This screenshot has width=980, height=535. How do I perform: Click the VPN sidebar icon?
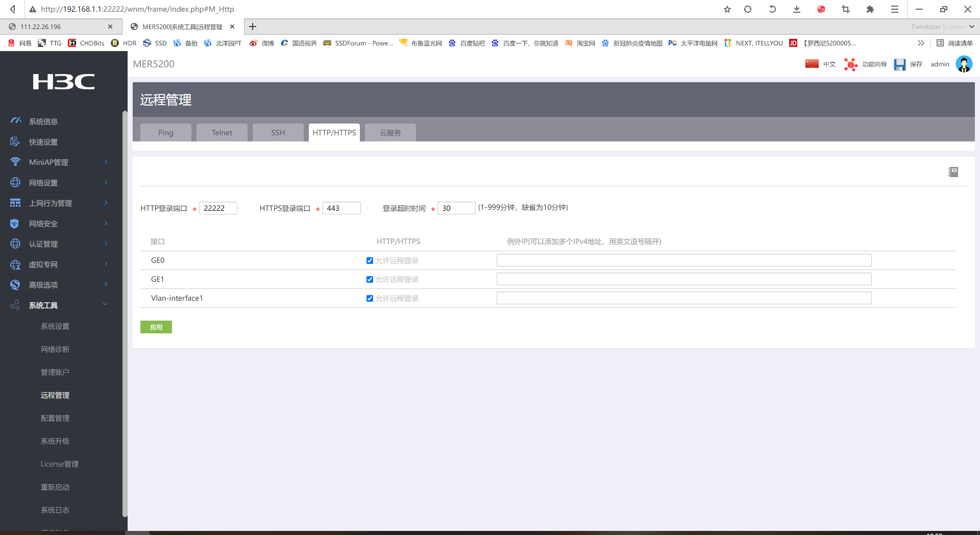(x=15, y=264)
